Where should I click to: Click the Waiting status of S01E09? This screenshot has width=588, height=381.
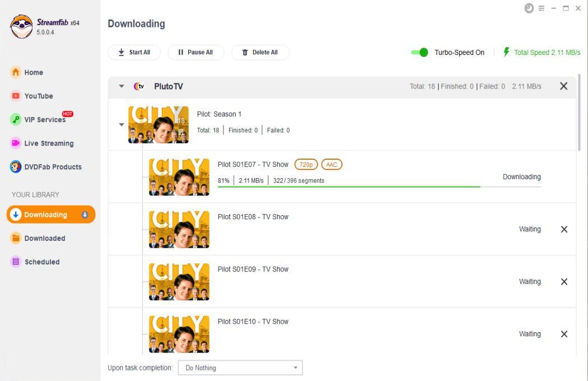530,281
